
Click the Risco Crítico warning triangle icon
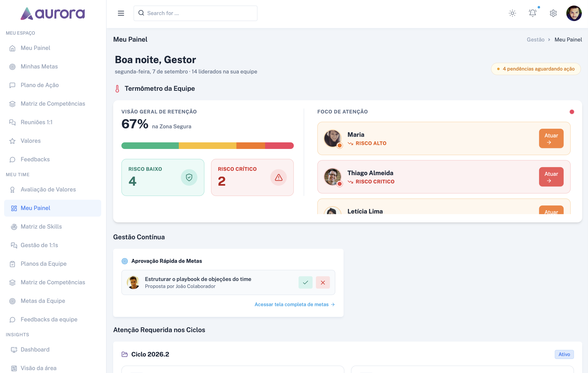pos(278,177)
